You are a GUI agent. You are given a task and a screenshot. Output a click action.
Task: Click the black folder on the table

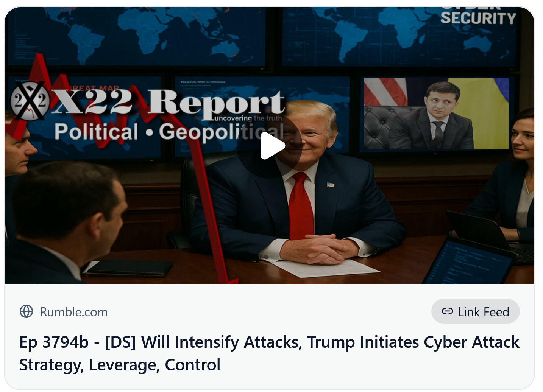(128, 268)
